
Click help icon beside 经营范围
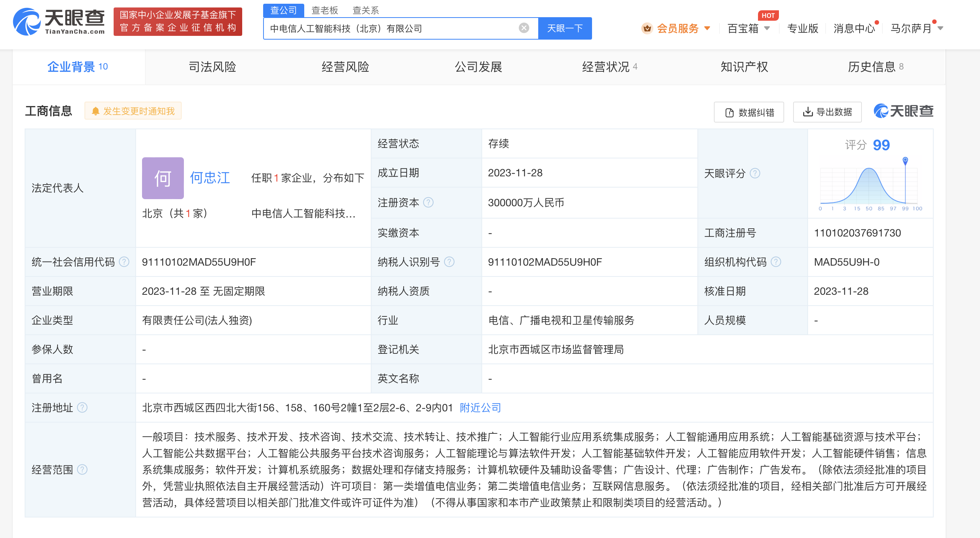pyautogui.click(x=82, y=470)
